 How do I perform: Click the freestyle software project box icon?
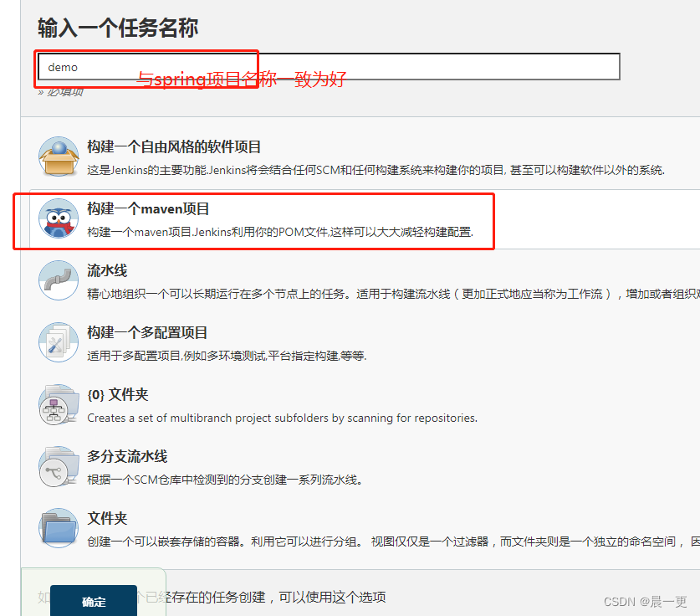(x=59, y=157)
